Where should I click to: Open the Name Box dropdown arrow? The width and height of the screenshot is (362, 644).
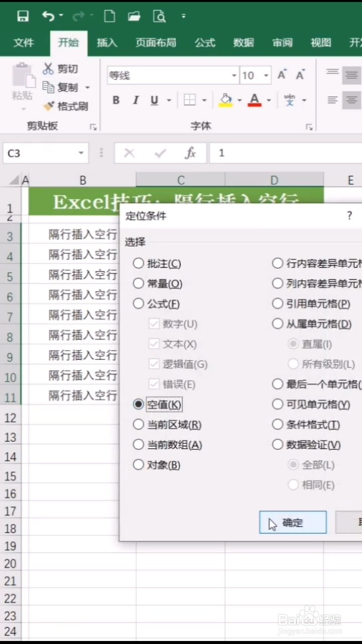point(80,153)
